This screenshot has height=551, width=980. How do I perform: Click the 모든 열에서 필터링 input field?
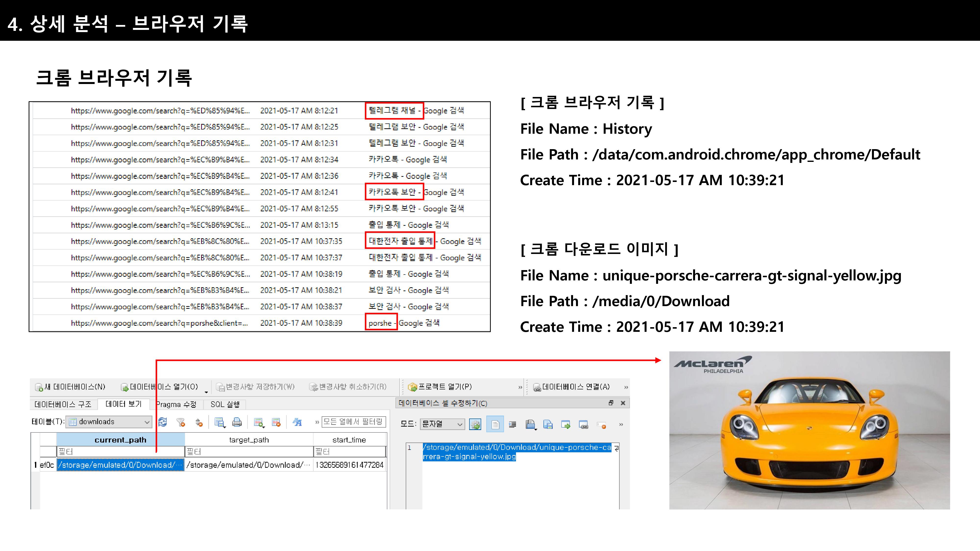(354, 422)
